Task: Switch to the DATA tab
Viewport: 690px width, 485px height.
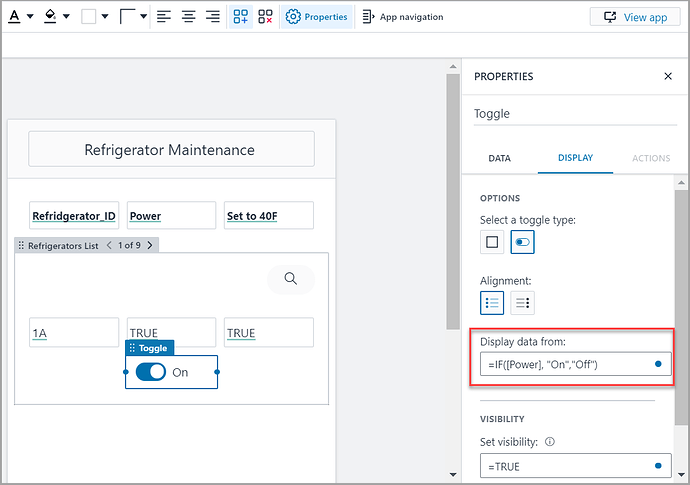Action: tap(499, 158)
